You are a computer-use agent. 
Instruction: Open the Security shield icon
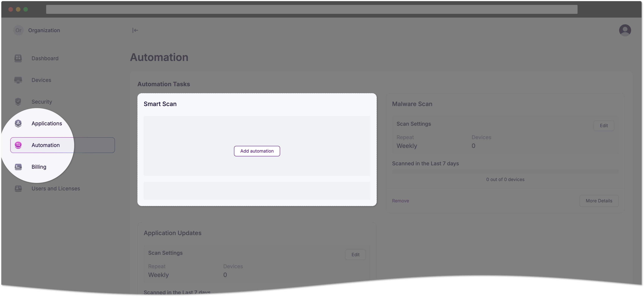click(x=18, y=102)
